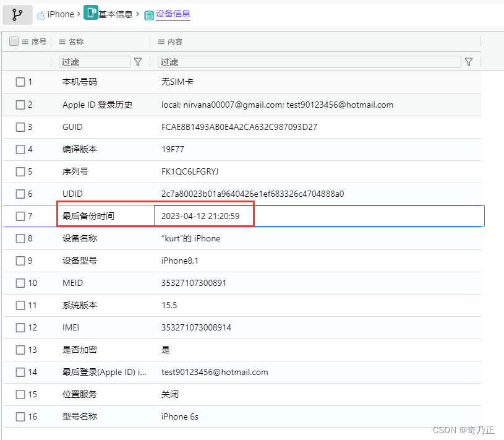The height and width of the screenshot is (440, 504).
Task: Select the cell 无SIM卡
Action: [177, 82]
